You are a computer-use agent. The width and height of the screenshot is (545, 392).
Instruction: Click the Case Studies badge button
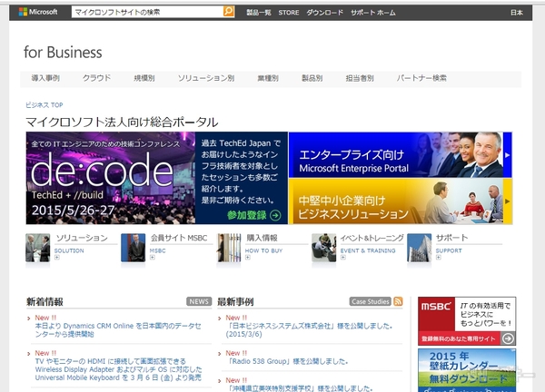[x=371, y=301]
